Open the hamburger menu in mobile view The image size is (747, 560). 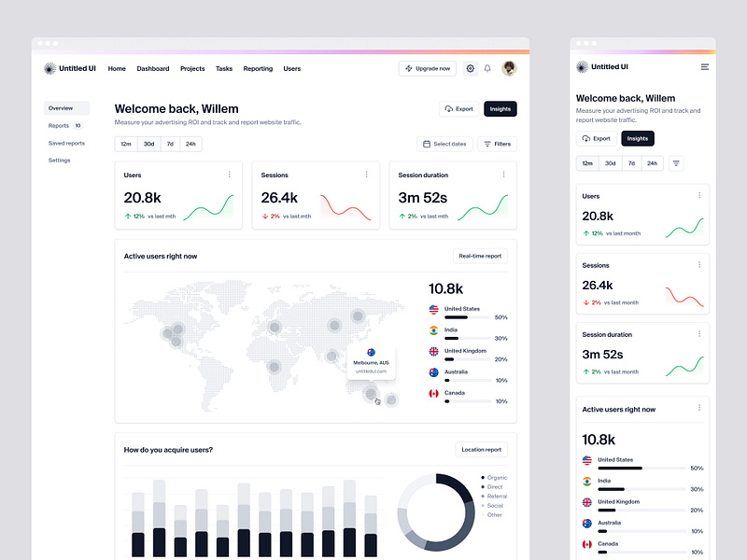tap(705, 67)
